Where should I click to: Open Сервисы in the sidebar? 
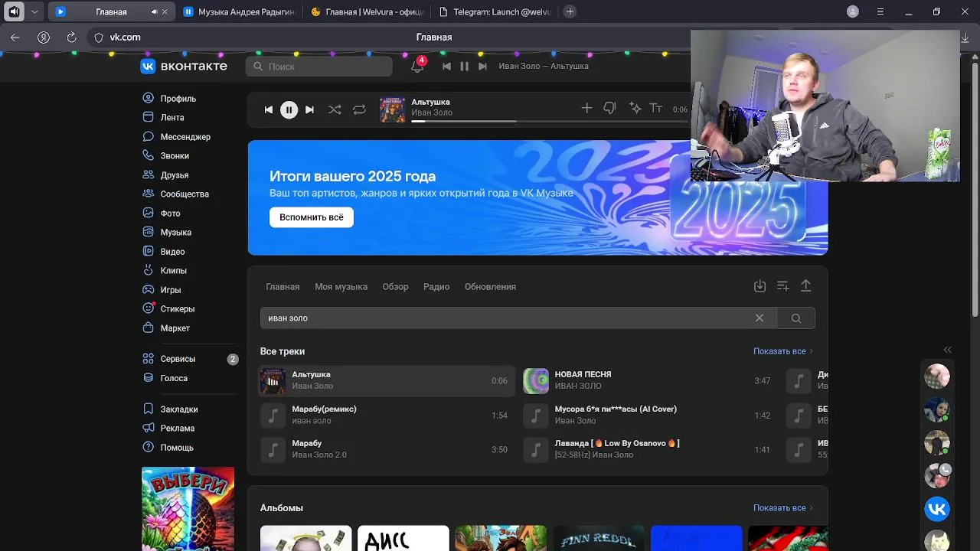click(x=169, y=359)
